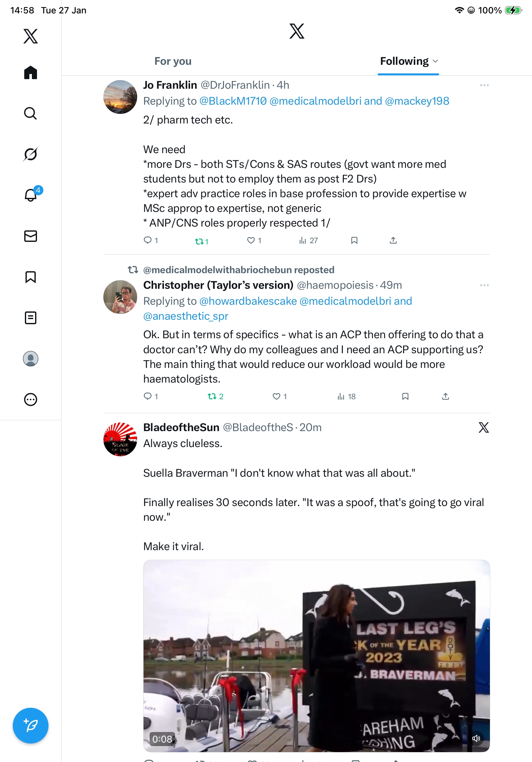Tap the compose new post button
The width and height of the screenshot is (532, 762).
coord(31,726)
